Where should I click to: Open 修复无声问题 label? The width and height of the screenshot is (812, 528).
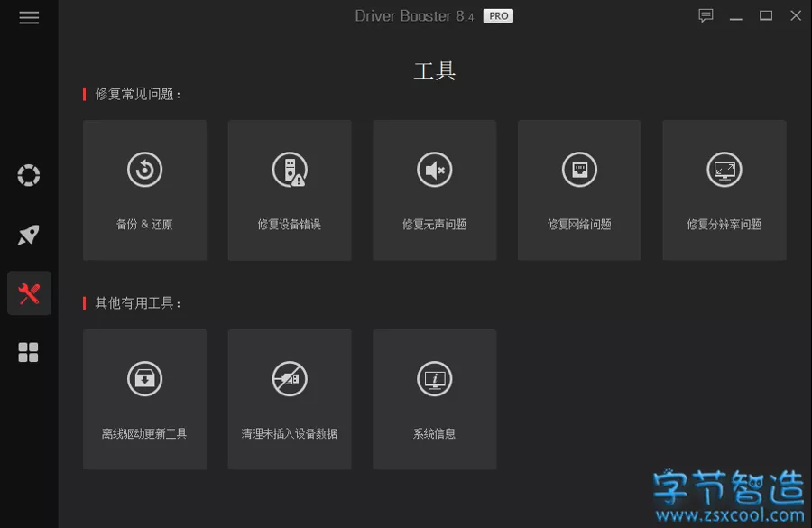(x=435, y=225)
